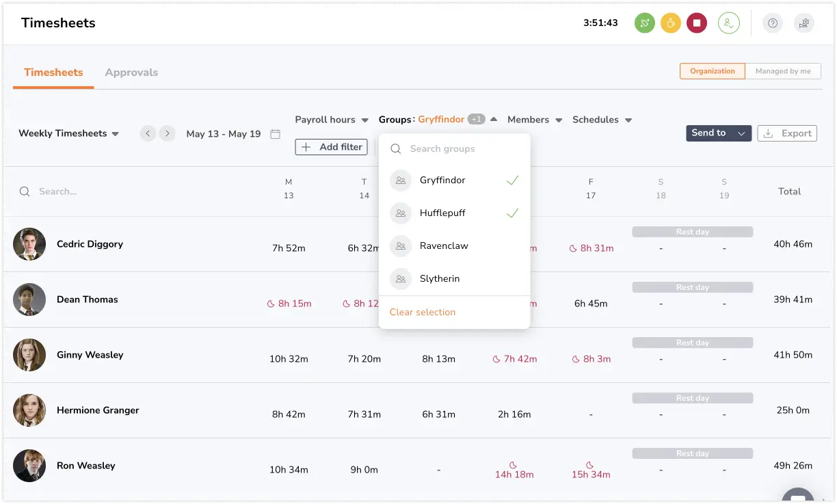The image size is (837, 504).
Task: Switch view to Managed by me
Action: pyautogui.click(x=783, y=70)
